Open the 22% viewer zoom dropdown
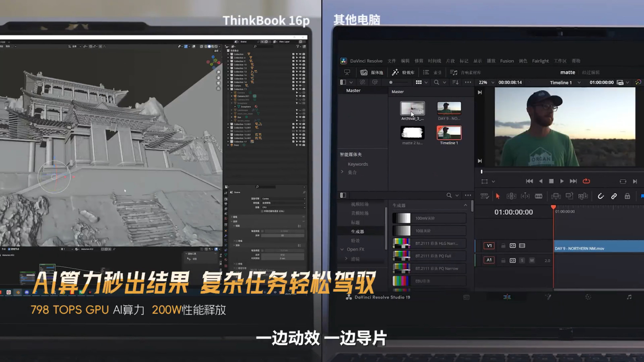This screenshot has height=362, width=644. coord(486,82)
